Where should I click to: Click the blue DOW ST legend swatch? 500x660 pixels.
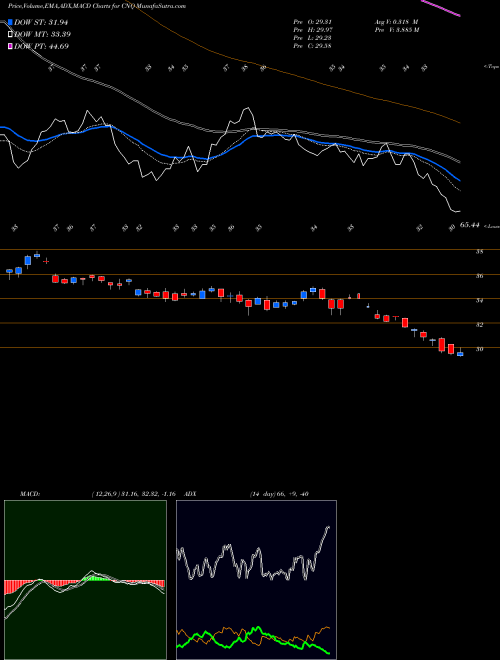pos(10,22)
